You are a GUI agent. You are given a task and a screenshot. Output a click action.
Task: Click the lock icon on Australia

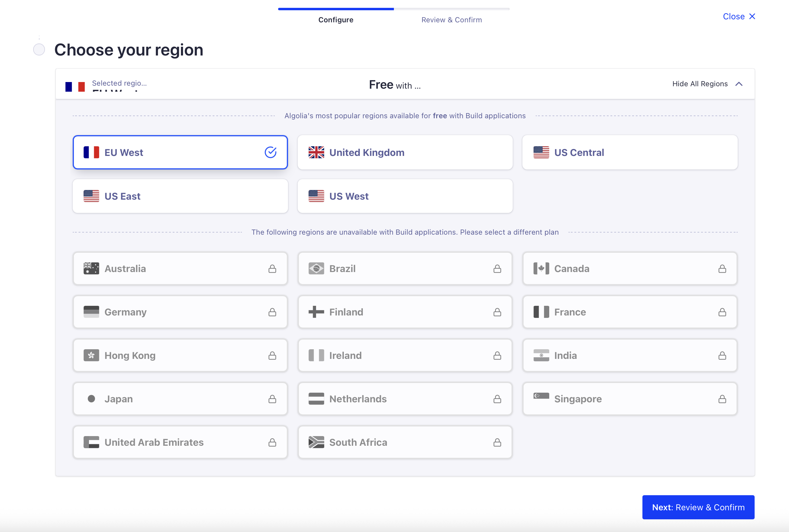point(272,269)
